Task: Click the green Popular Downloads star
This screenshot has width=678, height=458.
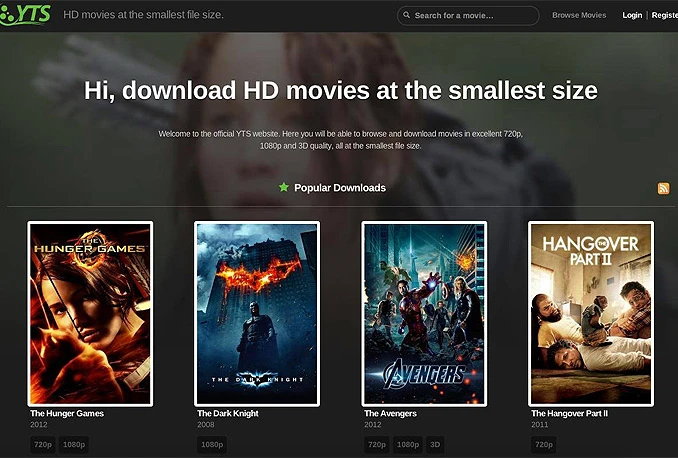Action: [284, 187]
